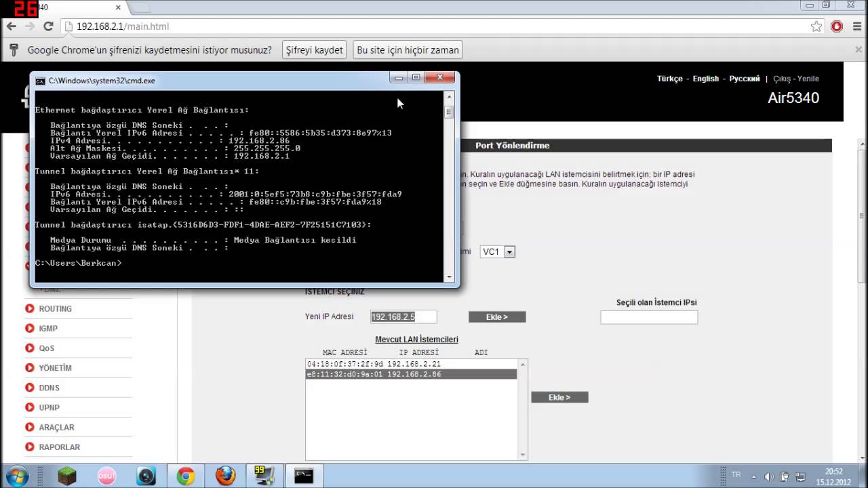This screenshot has width=868, height=488.
Task: Click the power plug tray icon
Action: click(785, 476)
